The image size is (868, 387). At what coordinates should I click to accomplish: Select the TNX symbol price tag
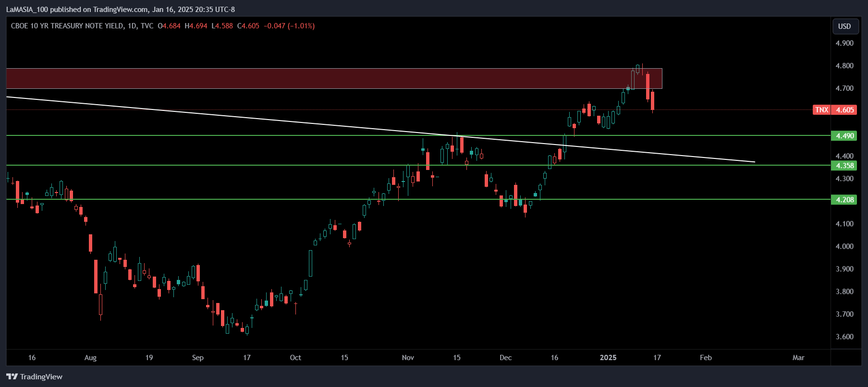(x=821, y=110)
